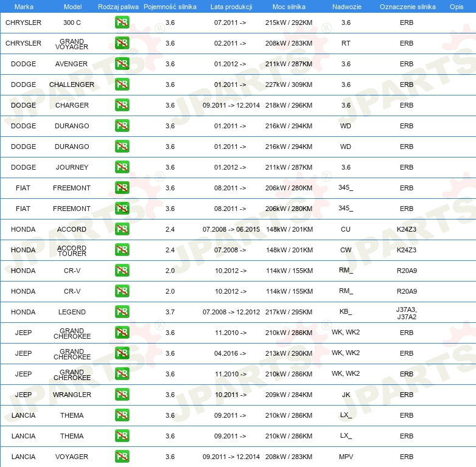Click the PB icon for Dodge Journey
Image resolution: width=476 pixels, height=467 pixels.
[x=122, y=167]
